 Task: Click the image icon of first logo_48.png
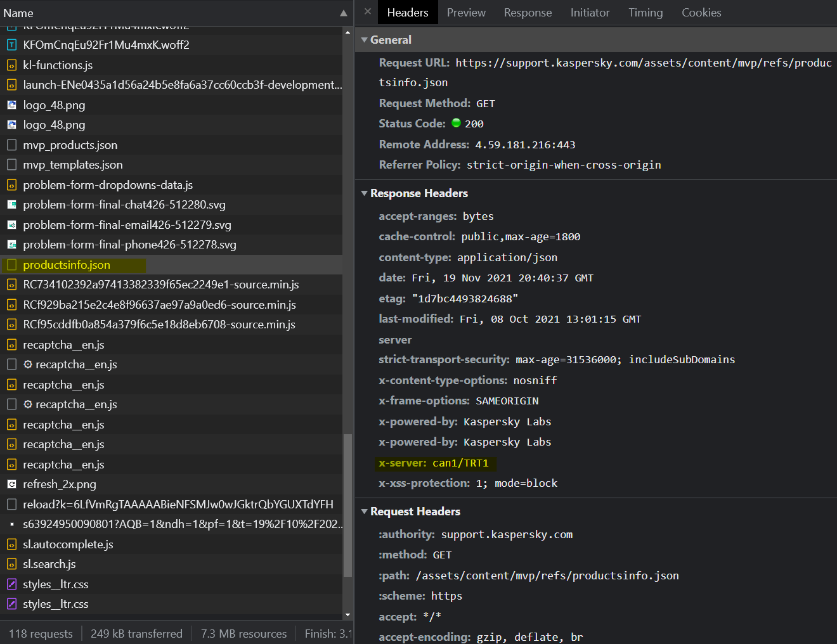coord(11,105)
